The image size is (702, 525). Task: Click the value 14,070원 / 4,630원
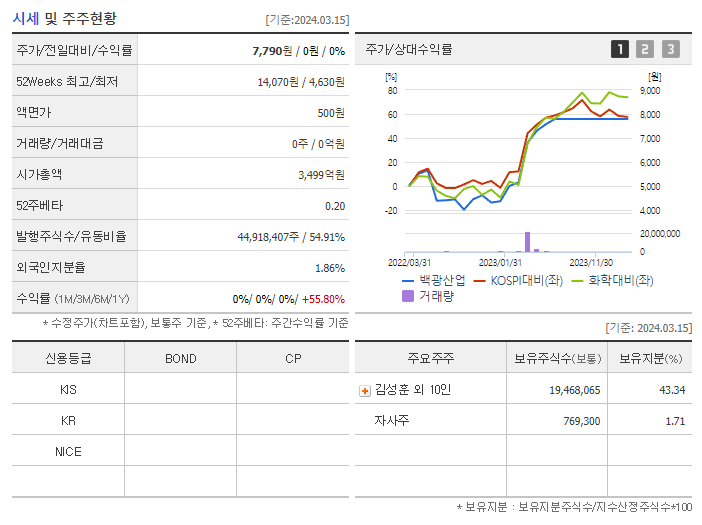click(301, 82)
